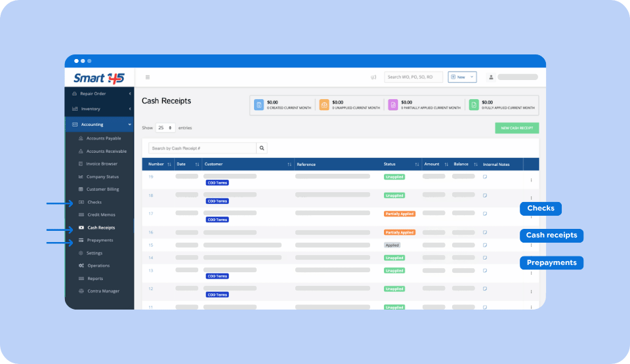
Task: Click COD Terms tag on receipt 19
Action: point(217,183)
